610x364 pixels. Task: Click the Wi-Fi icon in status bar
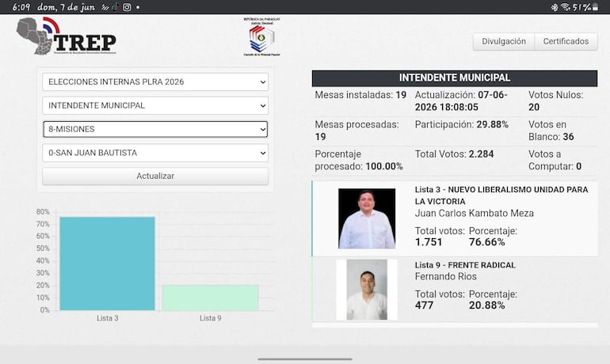566,7
